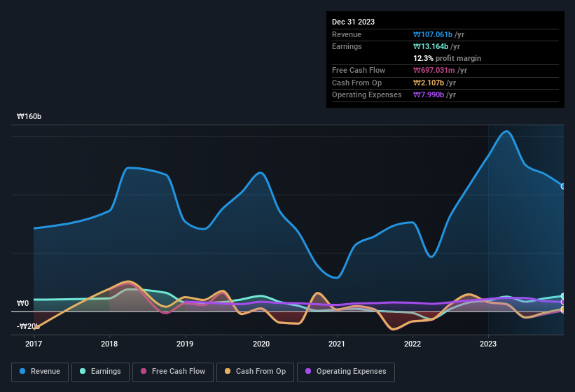Image resolution: width=575 pixels, height=392 pixels.
Task: Click the ₩160b y-axis label
Action: point(29,117)
